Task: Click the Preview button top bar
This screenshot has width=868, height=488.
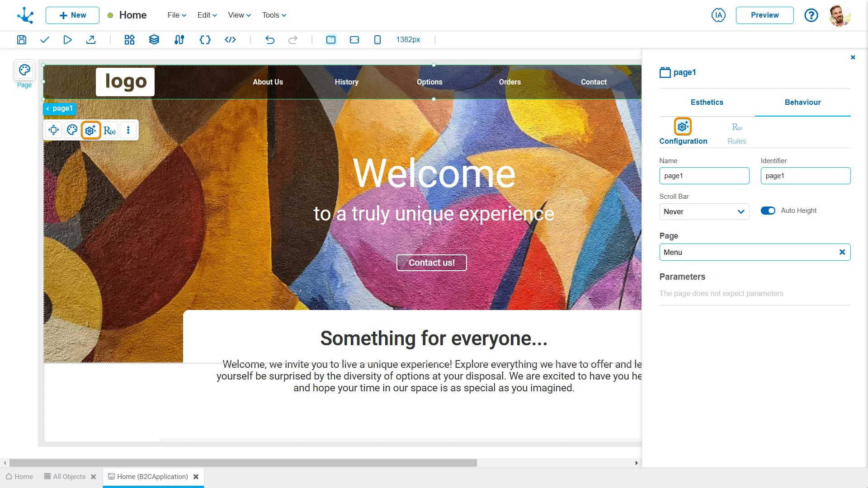Action: (765, 15)
